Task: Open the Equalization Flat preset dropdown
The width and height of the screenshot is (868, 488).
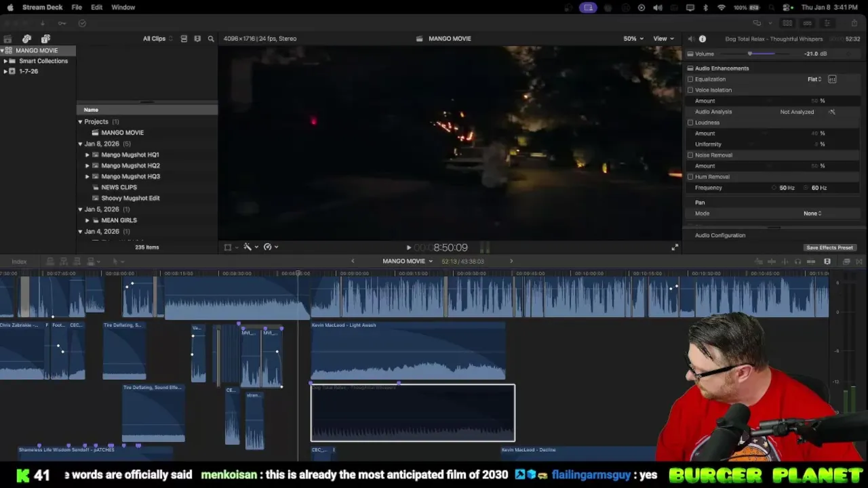Action: (814, 79)
